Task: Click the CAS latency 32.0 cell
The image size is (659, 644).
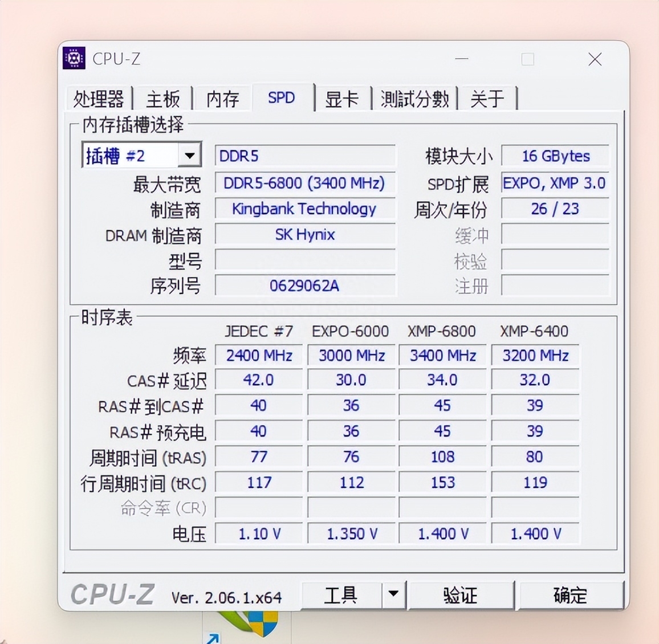Action: point(535,380)
